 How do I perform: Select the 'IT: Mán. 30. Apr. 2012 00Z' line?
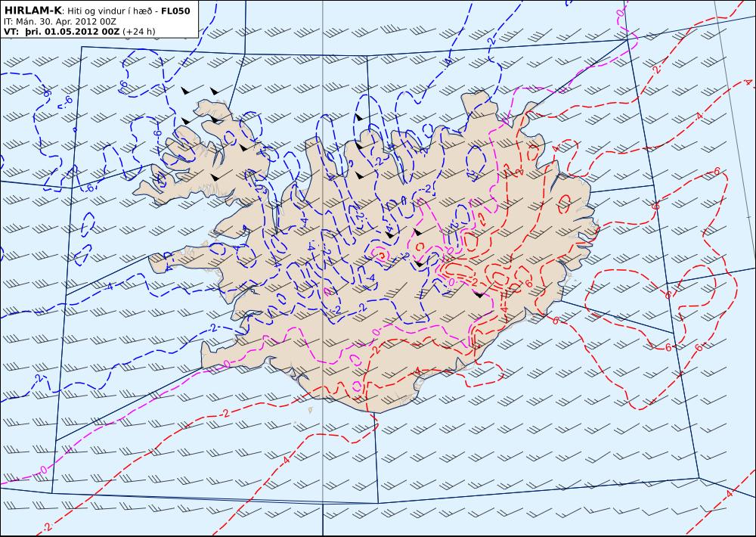pyautogui.click(x=60, y=22)
